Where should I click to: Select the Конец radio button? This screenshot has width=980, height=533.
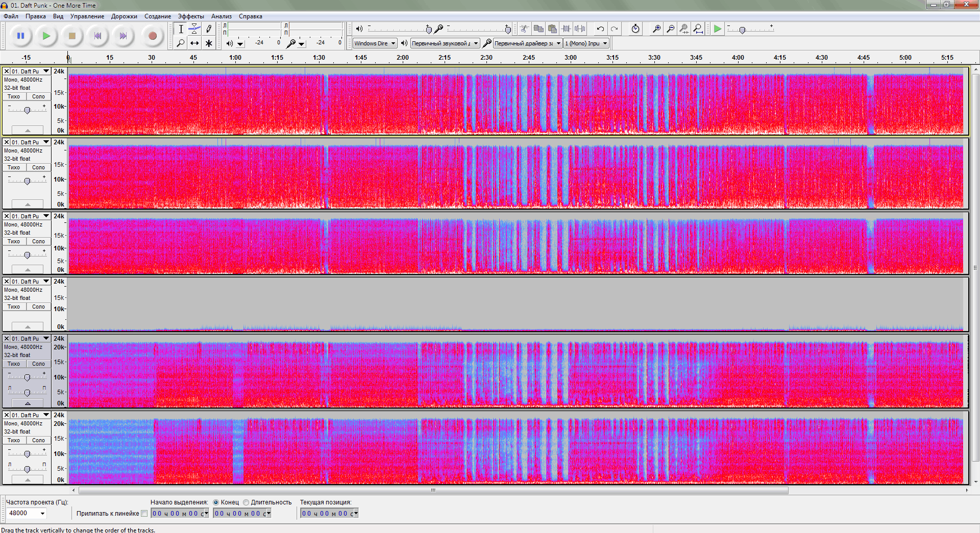[x=216, y=502]
